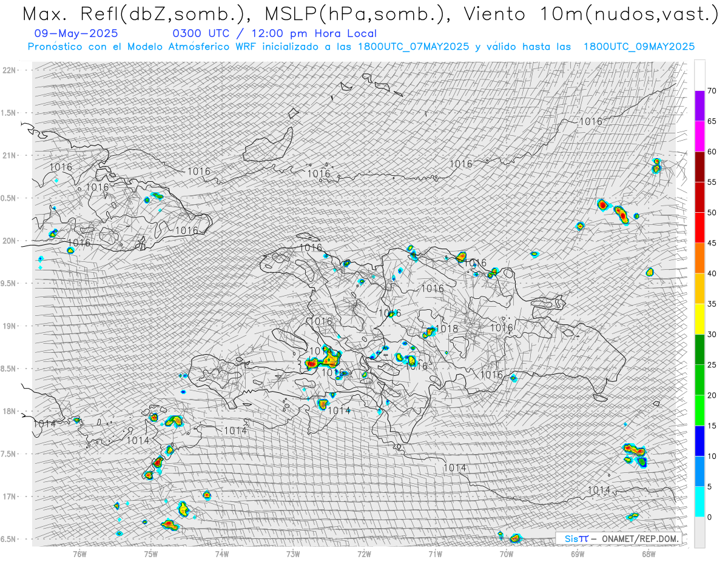The image size is (728, 562).
Task: Click the light blue 5–10 dBZ colorbar segment
Action: (x=699, y=471)
